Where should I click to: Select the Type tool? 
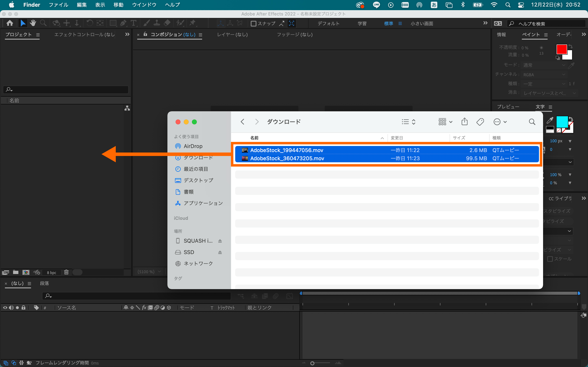(x=133, y=23)
